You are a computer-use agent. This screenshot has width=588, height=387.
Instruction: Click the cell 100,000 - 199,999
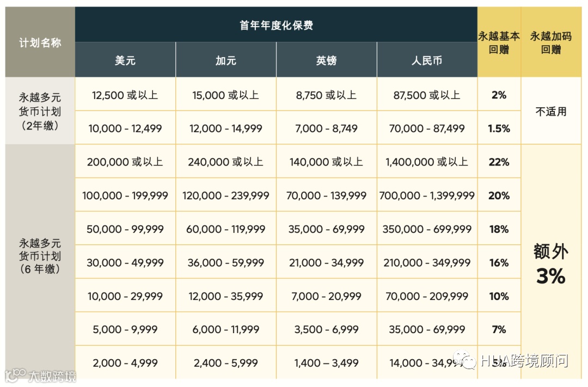[125, 195]
